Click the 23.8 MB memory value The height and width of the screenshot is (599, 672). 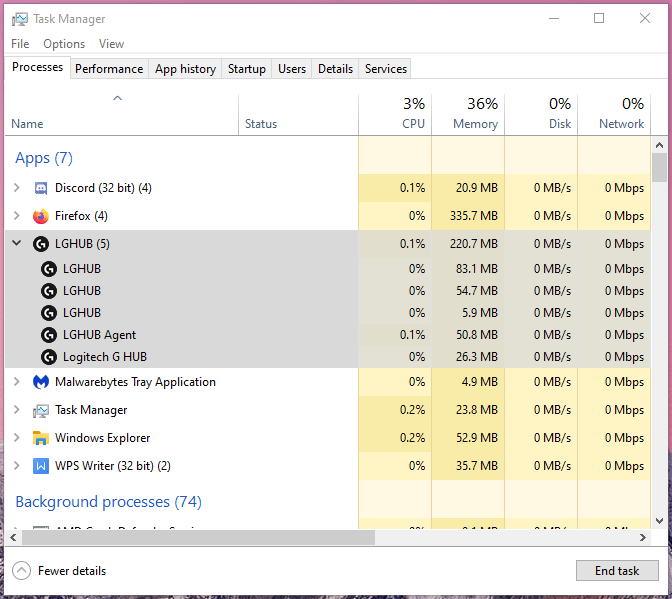[477, 410]
